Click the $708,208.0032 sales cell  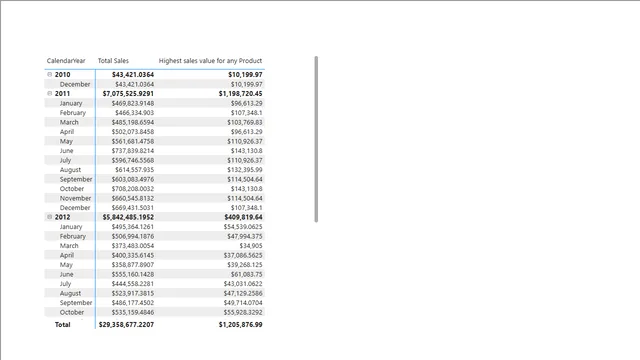133,189
